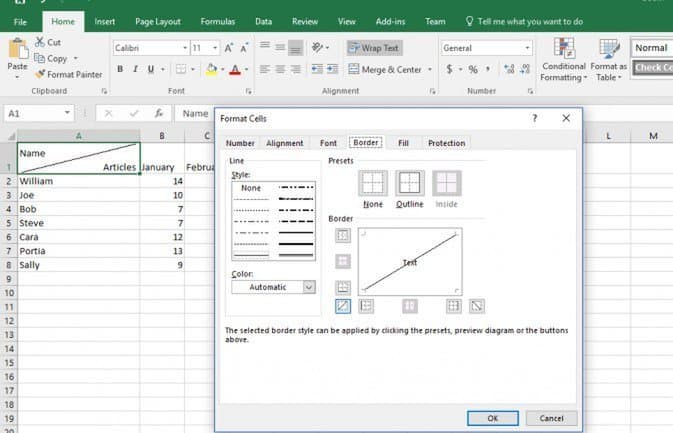Click the Copy icon in Clipboard

pos(39,58)
